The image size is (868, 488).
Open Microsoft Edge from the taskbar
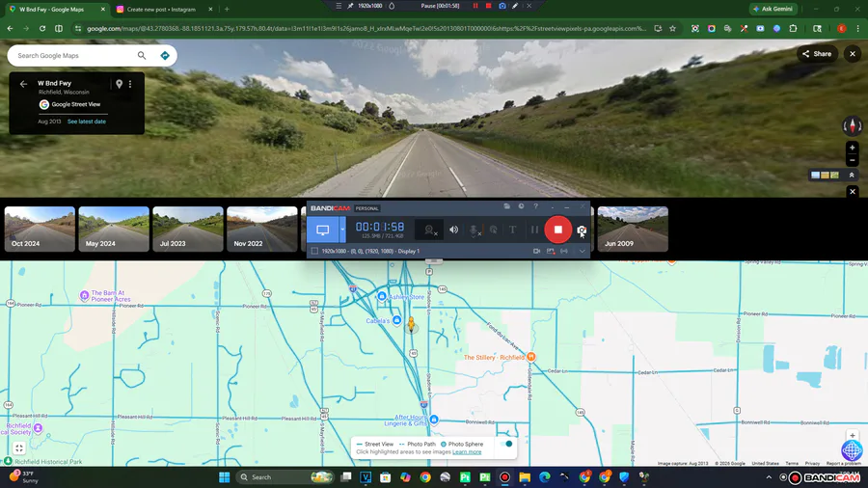545,477
